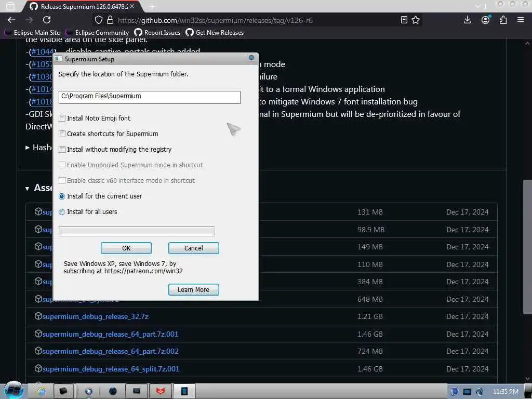Click package icon beside supermium_debug_release_32.7z
The image size is (532, 399).
tap(38, 316)
